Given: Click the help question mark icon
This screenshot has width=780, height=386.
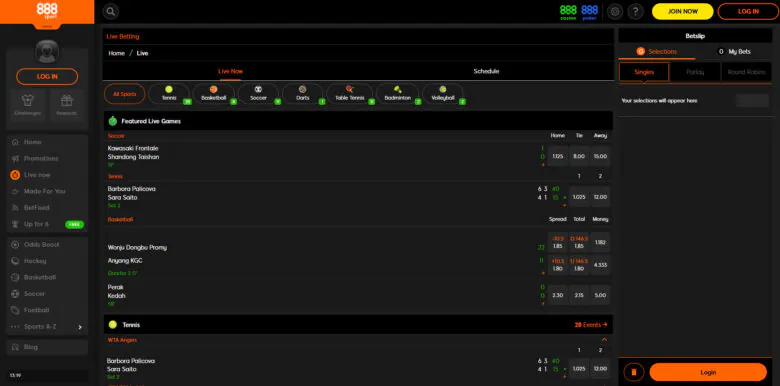Looking at the screenshot, I should pos(635,11).
